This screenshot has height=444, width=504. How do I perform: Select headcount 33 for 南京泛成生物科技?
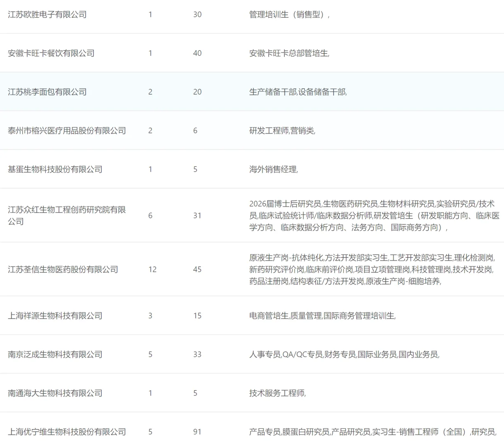coord(197,354)
